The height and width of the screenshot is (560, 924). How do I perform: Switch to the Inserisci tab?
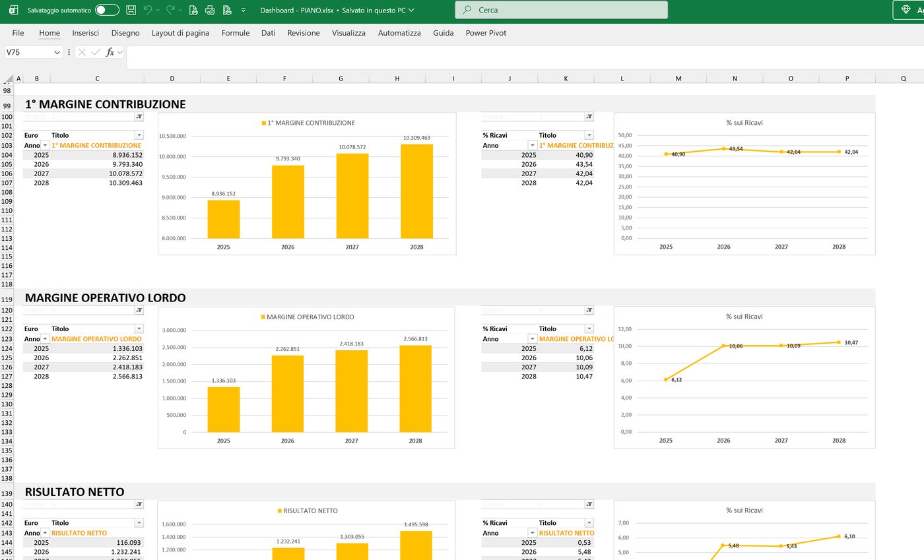pyautogui.click(x=86, y=33)
